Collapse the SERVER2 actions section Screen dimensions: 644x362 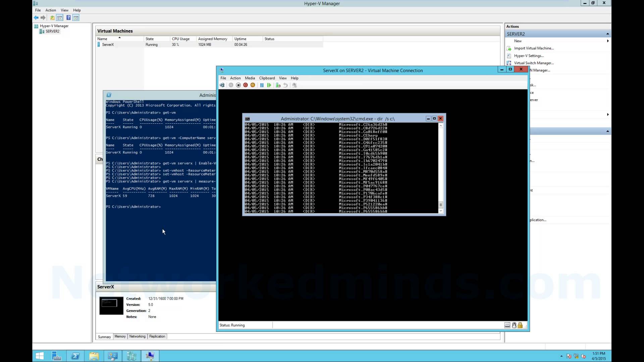coord(607,34)
